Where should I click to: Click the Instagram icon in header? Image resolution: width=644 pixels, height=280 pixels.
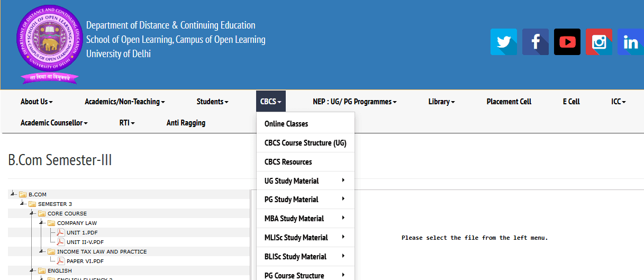[x=599, y=42]
